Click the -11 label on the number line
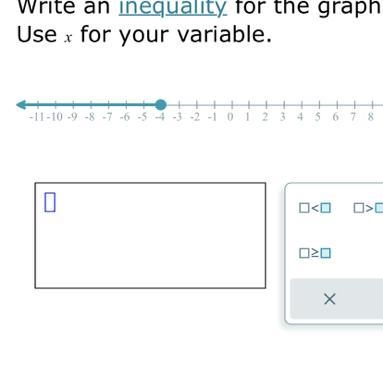This screenshot has height=384, width=383. point(37,117)
